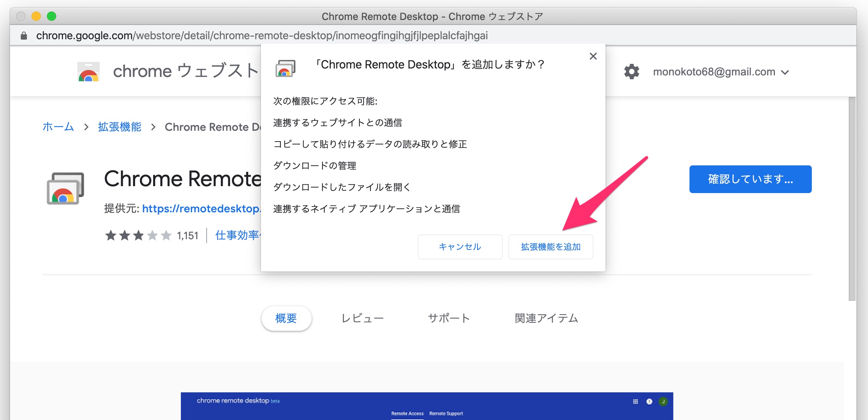Screen dimensions: 868x420
Task: Click the apps grid icon in screenshot preview
Action: [635, 402]
